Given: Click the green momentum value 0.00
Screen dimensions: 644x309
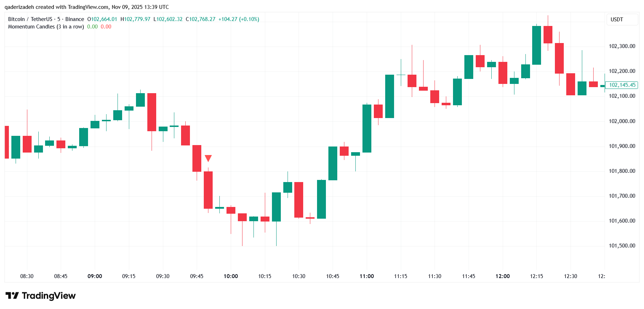Looking at the screenshot, I should 92,27.
